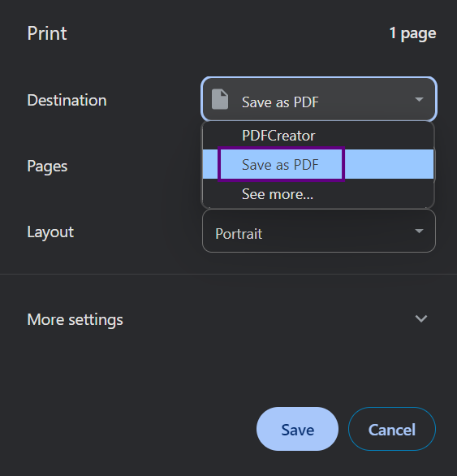Click the Save button

[x=297, y=429]
